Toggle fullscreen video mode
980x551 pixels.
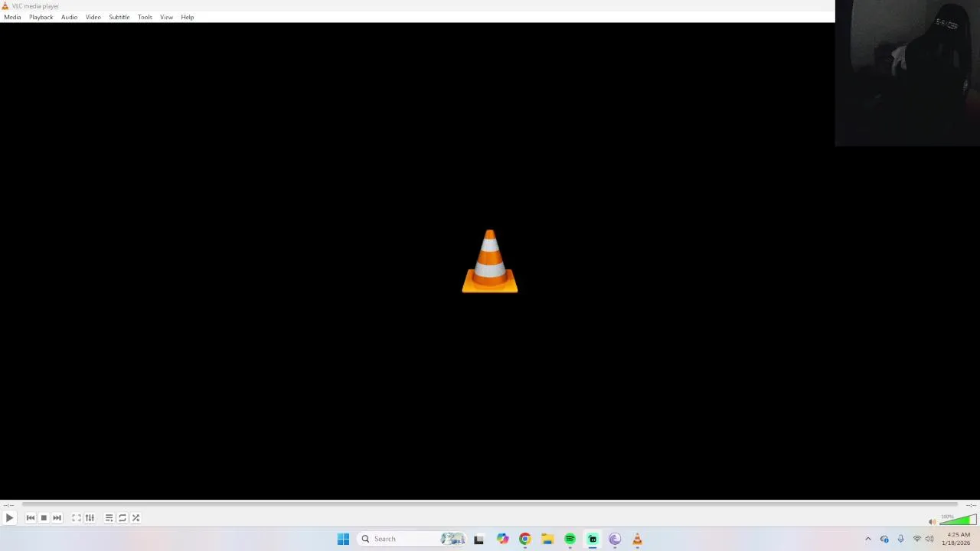pyautogui.click(x=77, y=518)
